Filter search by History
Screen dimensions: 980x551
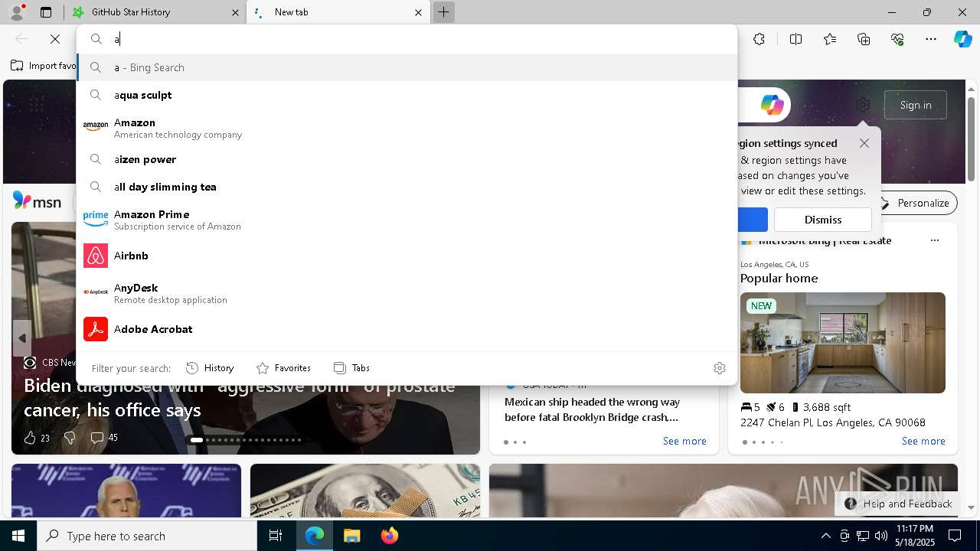click(210, 368)
